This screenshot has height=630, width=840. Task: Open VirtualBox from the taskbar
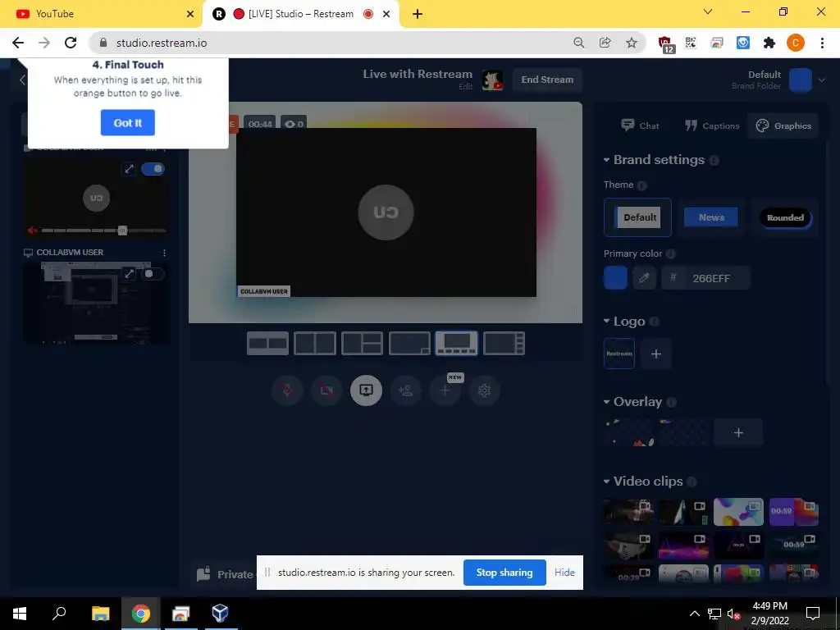220,614
